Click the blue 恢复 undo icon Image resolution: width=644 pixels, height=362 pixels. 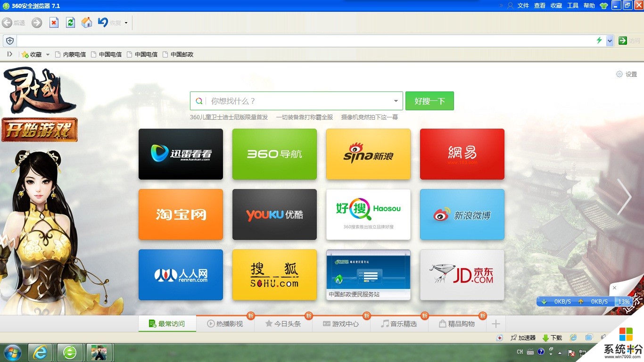pyautogui.click(x=103, y=22)
